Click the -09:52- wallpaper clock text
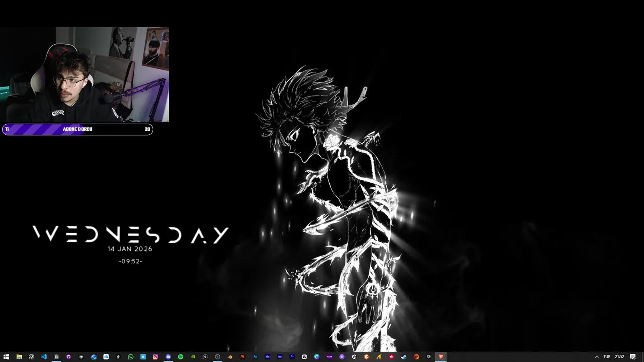Viewport: 644px width, 362px height. (131, 261)
